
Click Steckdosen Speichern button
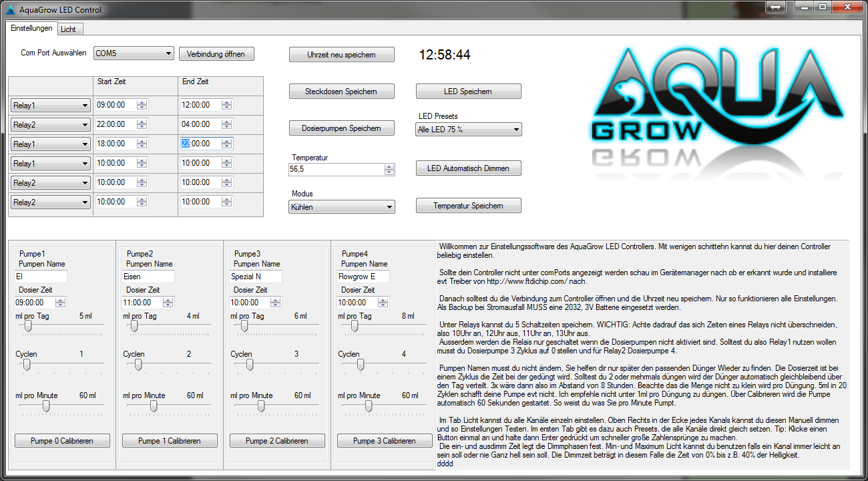tap(342, 92)
